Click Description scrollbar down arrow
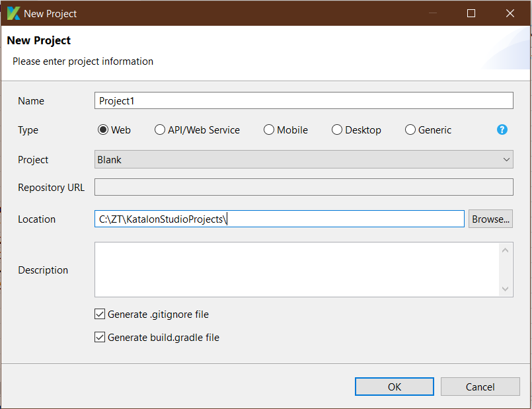This screenshot has height=409, width=532. tap(505, 289)
